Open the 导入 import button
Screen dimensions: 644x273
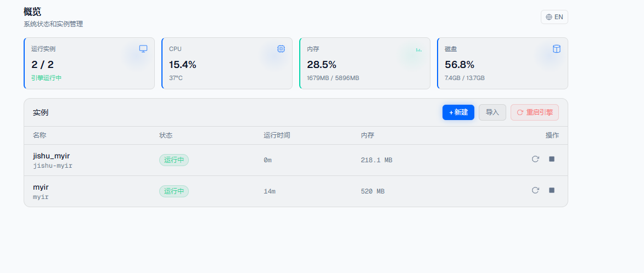tap(492, 112)
